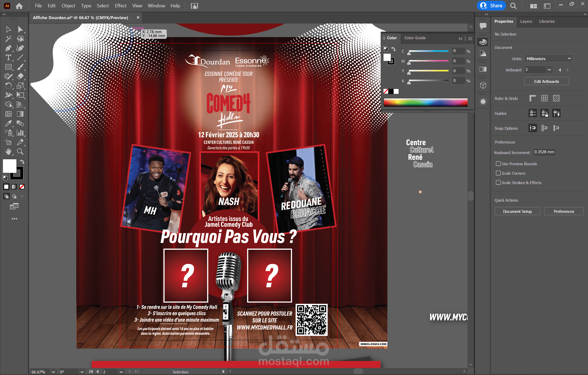The height and width of the screenshot is (375, 588).
Task: Open the Arrange Documents dropdown
Action: pos(533,6)
